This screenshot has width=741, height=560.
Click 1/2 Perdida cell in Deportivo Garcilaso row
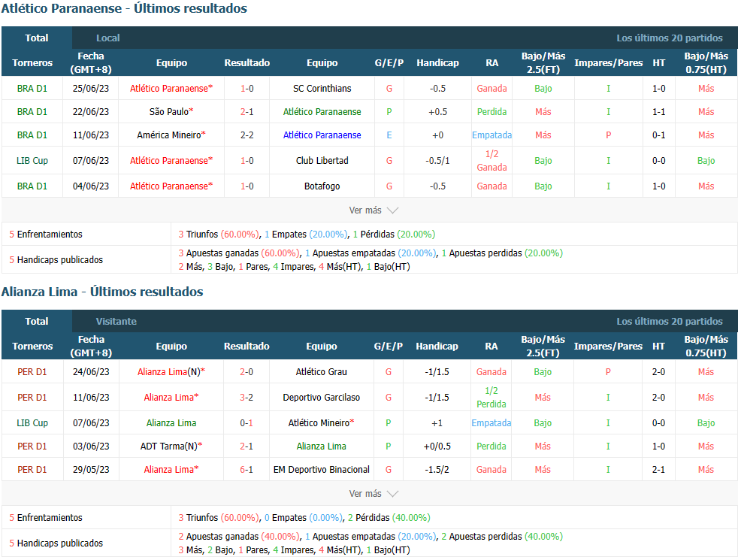point(491,398)
